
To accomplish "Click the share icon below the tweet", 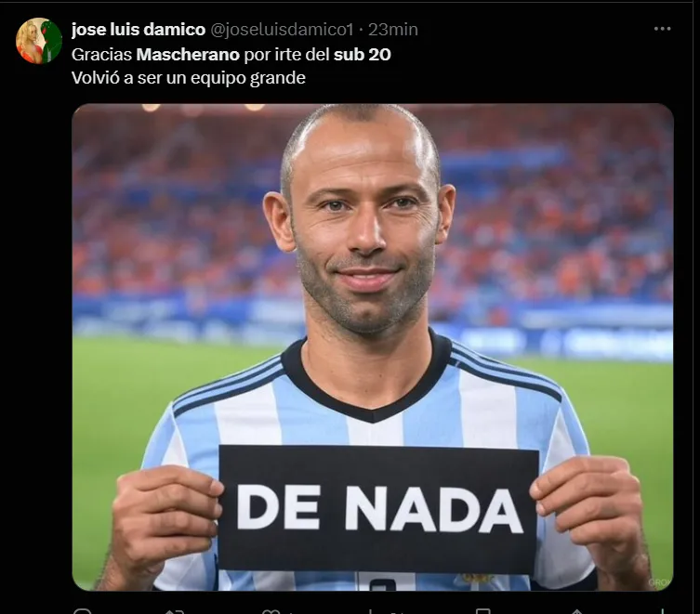I will point(576,611).
